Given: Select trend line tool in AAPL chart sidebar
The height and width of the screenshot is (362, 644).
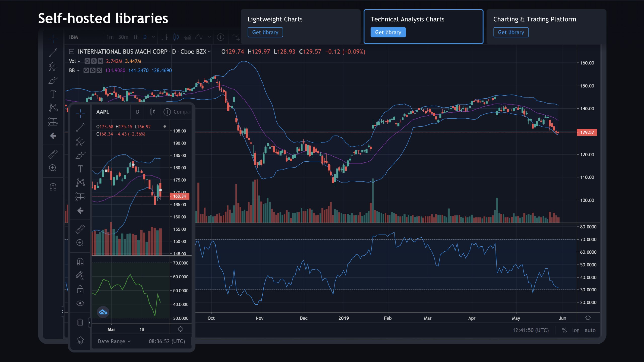Looking at the screenshot, I should point(80,127).
